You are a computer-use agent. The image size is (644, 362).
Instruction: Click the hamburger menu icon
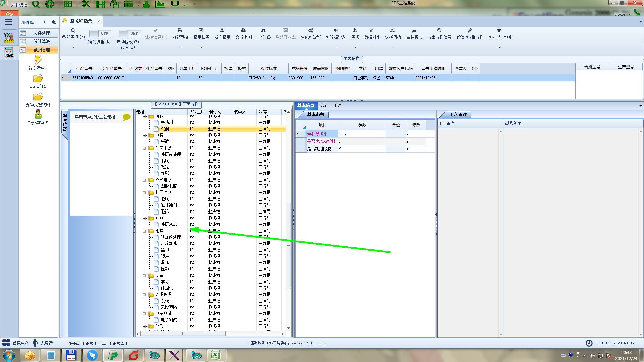point(9,22)
